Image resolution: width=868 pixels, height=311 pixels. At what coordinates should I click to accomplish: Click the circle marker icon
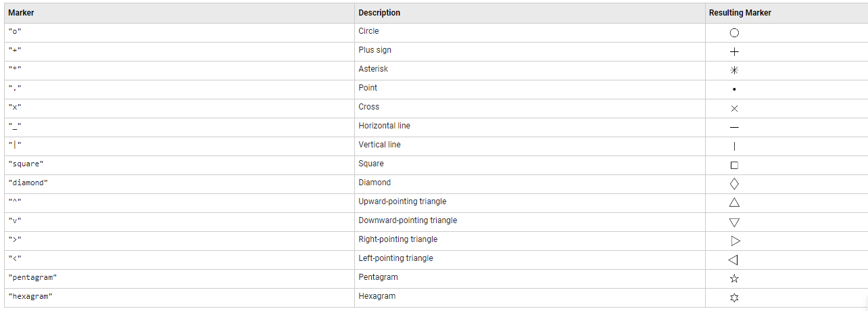(x=734, y=32)
